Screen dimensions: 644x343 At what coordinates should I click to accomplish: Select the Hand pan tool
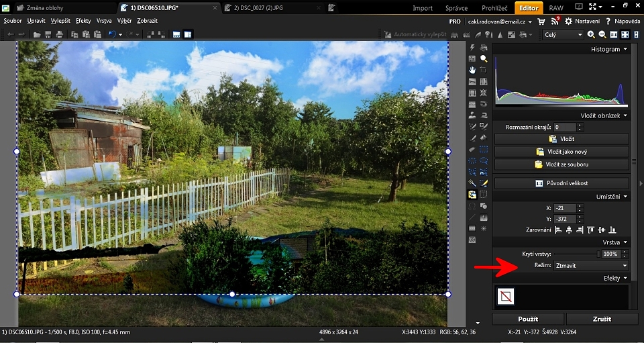(472, 70)
